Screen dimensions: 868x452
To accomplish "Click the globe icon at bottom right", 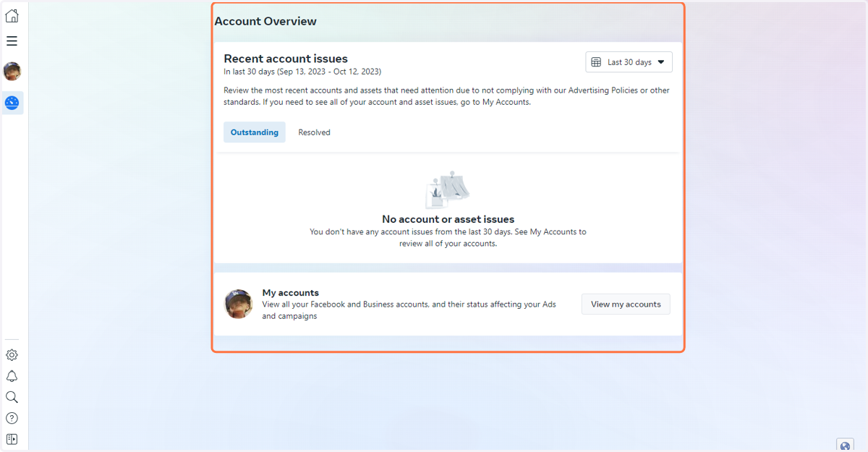I will tap(845, 445).
